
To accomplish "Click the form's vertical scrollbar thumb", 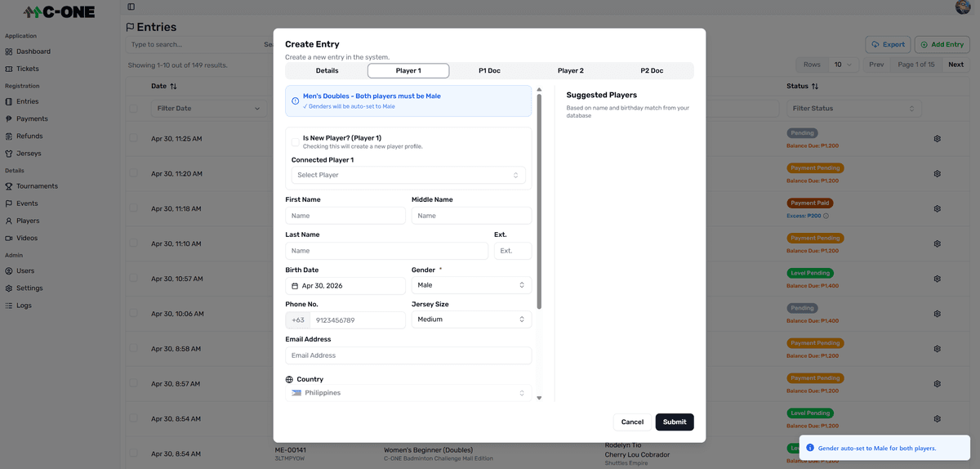I will 539,202.
